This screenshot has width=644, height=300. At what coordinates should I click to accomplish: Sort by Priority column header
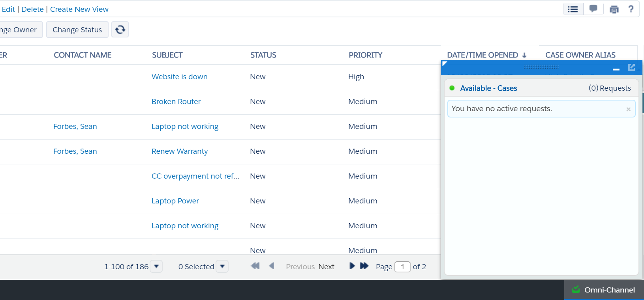point(366,55)
